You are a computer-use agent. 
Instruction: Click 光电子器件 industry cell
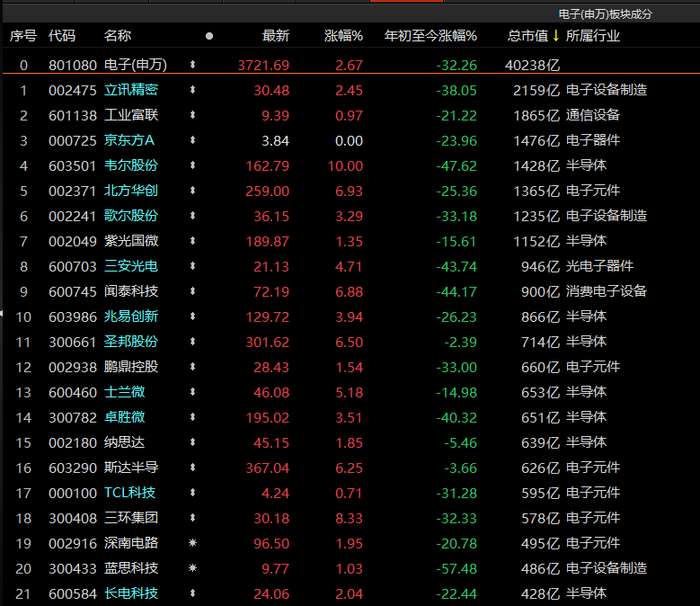pos(599,266)
